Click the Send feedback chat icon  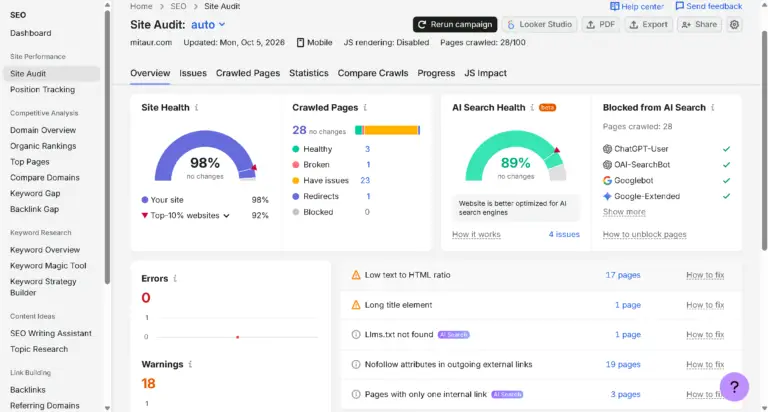pos(679,6)
